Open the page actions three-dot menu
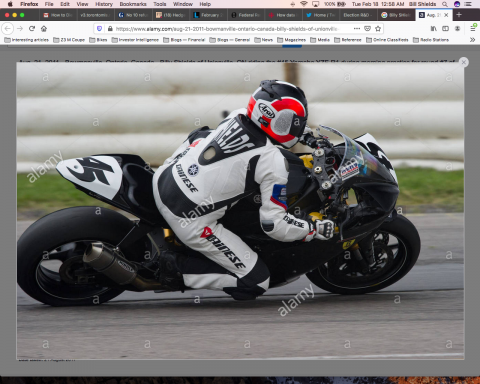 coord(357,29)
